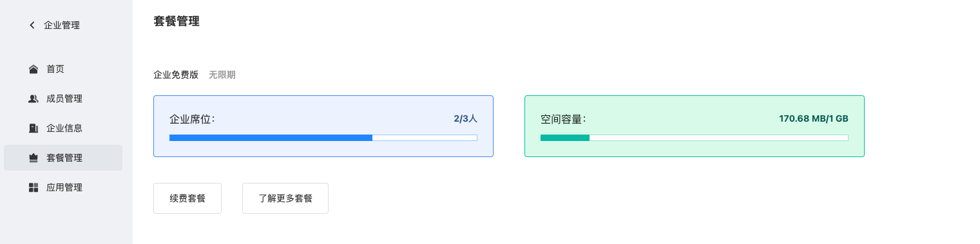Click the home icon for 首页
This screenshot has width=980, height=244.
pyautogui.click(x=34, y=69)
